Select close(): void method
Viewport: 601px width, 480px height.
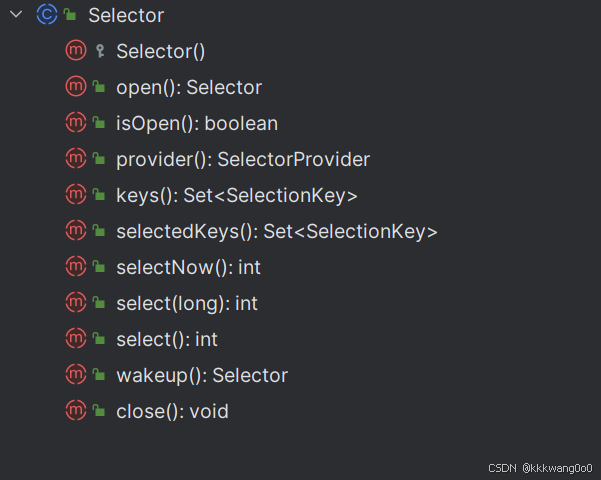pos(172,411)
